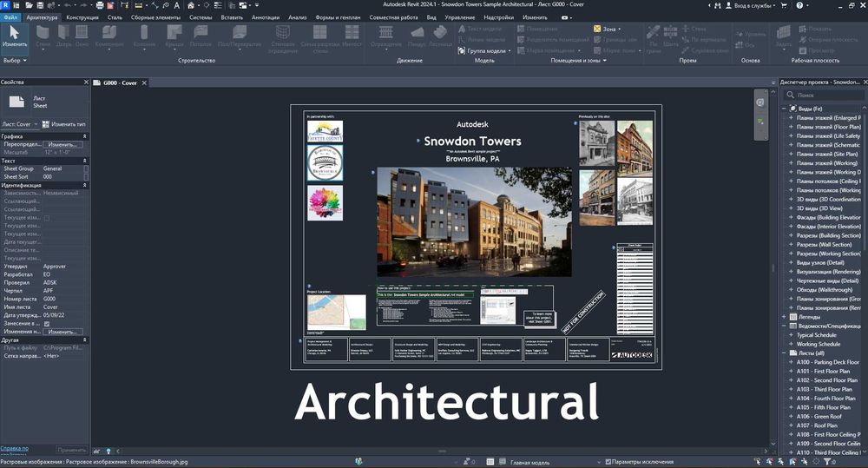Image resolution: width=868 pixels, height=468 pixels.
Task: Collapse the 'Графика' properties section
Action: pos(85,136)
